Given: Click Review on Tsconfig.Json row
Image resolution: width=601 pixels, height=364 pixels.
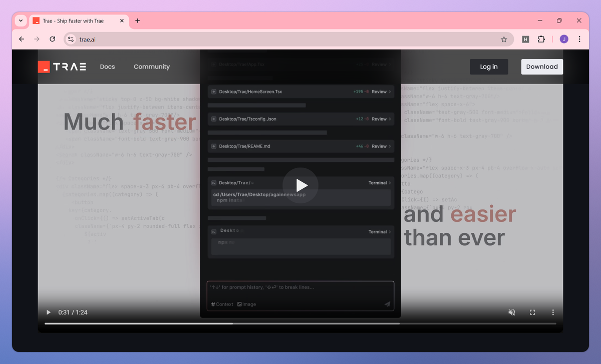Looking at the screenshot, I should click(381, 119).
